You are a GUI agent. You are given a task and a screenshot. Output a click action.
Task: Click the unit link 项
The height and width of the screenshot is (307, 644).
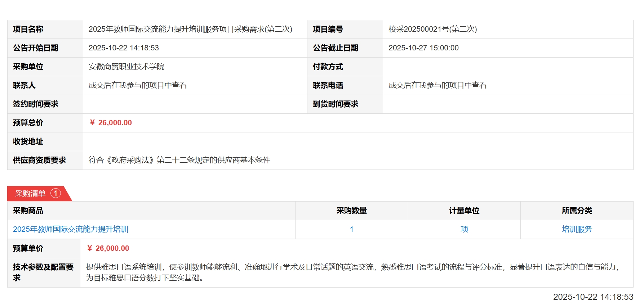[x=464, y=229]
